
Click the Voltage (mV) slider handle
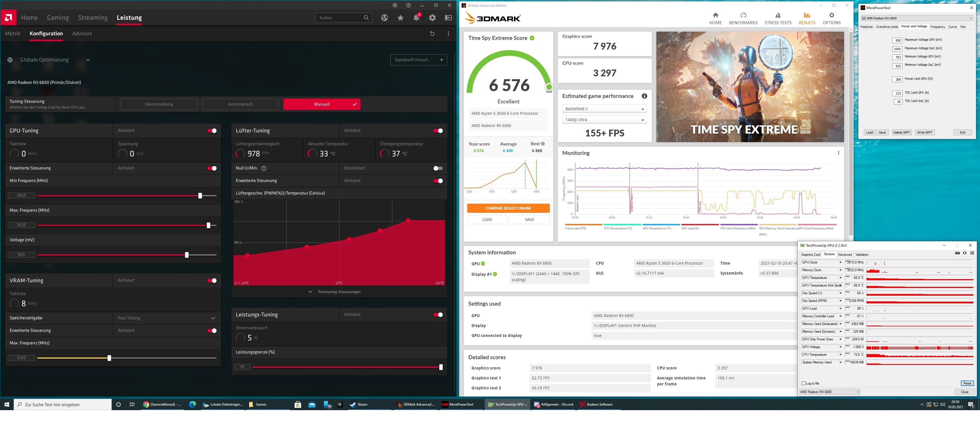point(187,255)
